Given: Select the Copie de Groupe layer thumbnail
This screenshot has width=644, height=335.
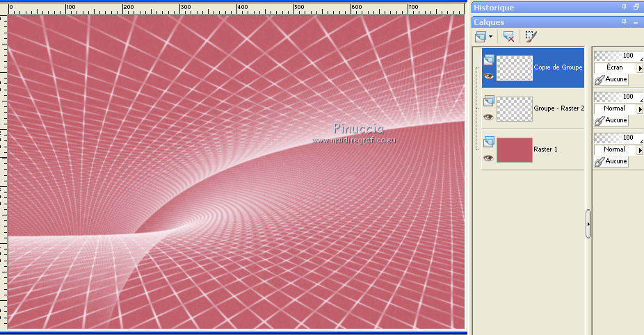Looking at the screenshot, I should tap(515, 67).
